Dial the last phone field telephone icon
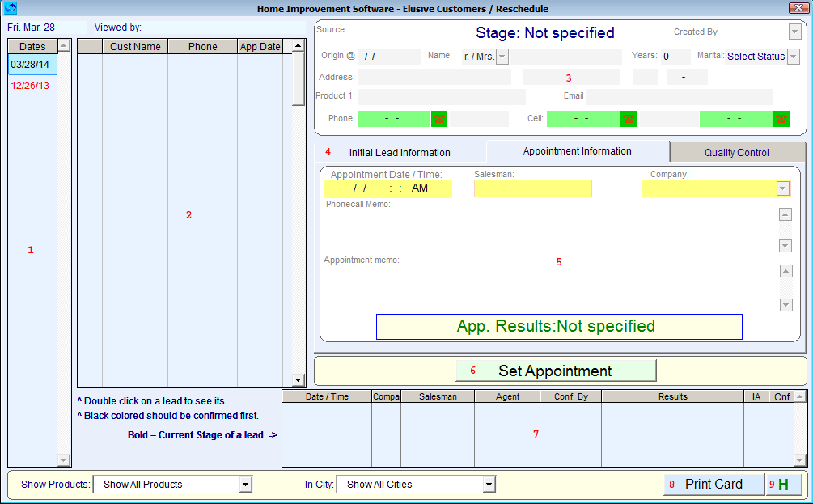This screenshot has width=813, height=504. (781, 119)
